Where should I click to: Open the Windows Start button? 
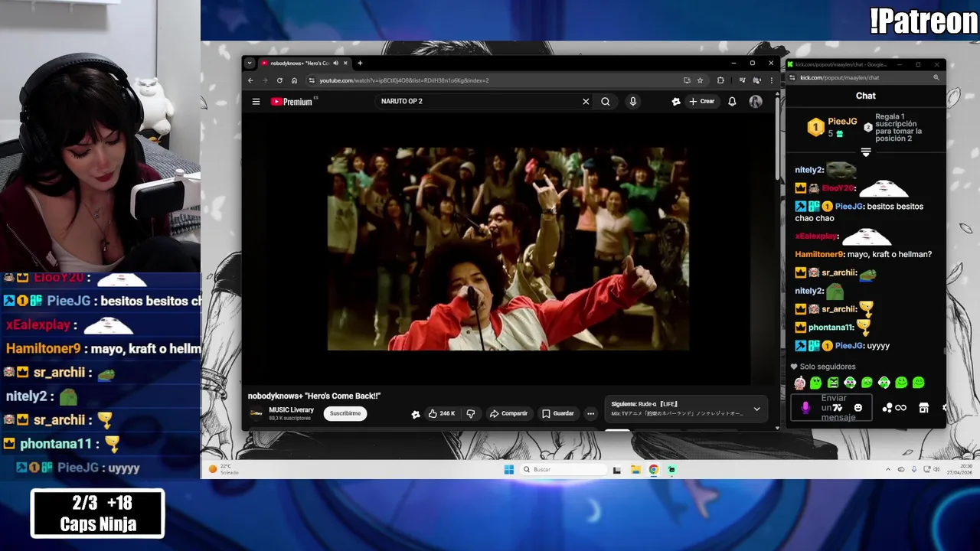[x=509, y=469]
